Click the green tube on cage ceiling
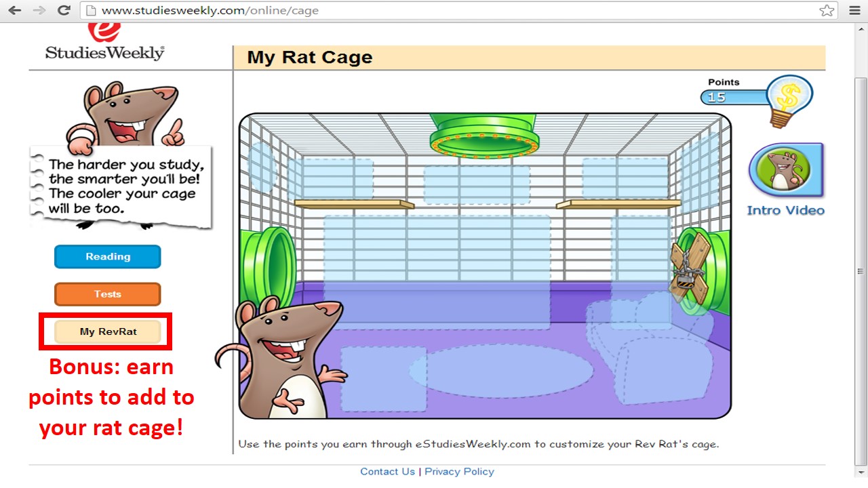The width and height of the screenshot is (868, 488). coord(484,136)
